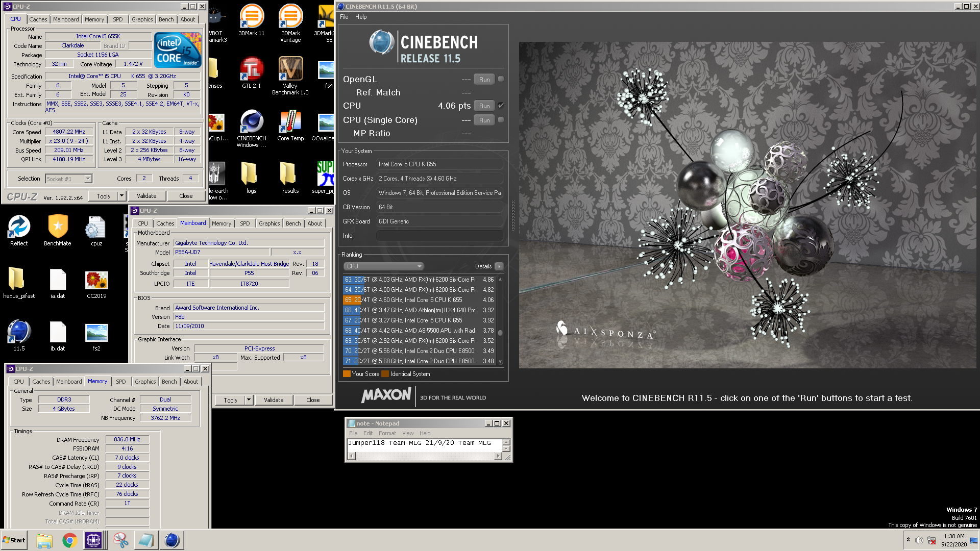Launch the BenchMate desktop icon
This screenshot has width=980, height=551.
[x=58, y=231]
